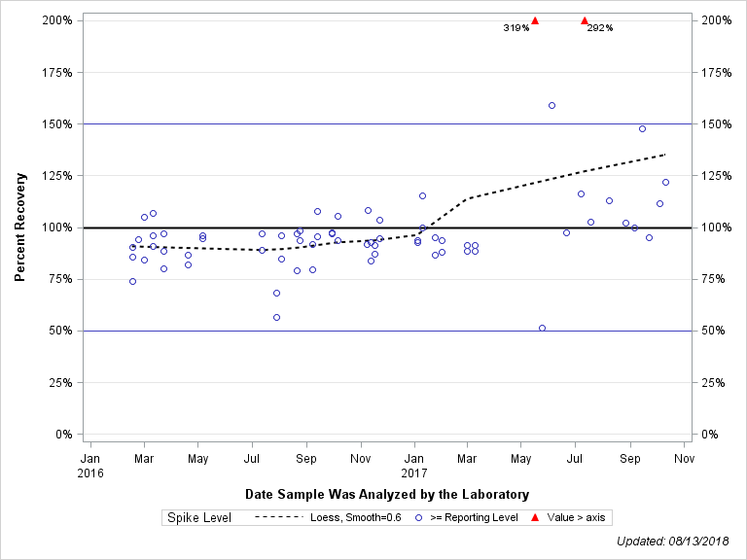The width and height of the screenshot is (747, 560).
Task: Click the 'Percent Recovery' y-axis title
Action: tap(19, 227)
